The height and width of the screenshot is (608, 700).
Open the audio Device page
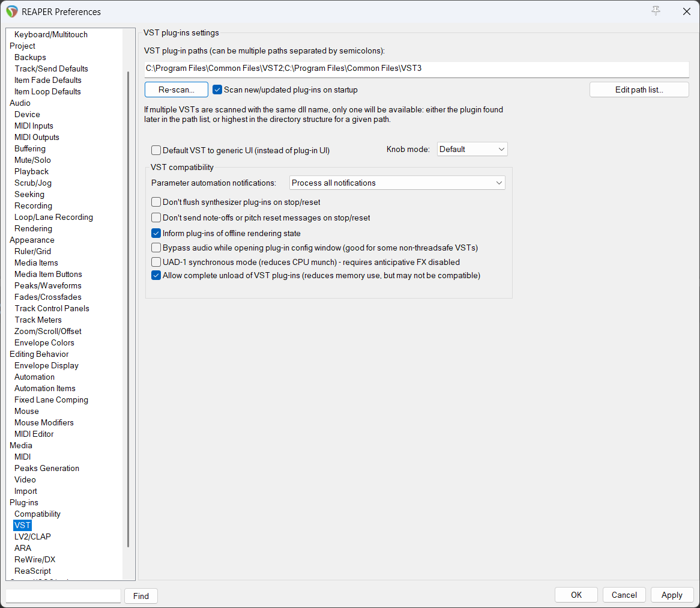pos(27,114)
